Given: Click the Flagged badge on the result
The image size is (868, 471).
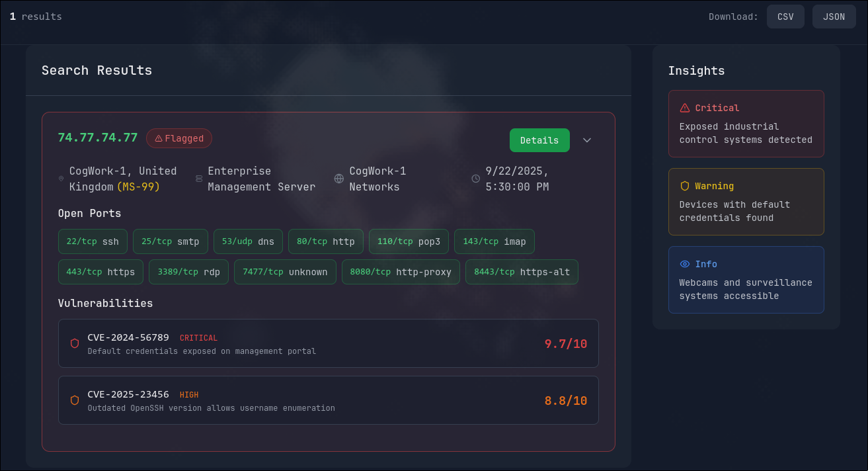Looking at the screenshot, I should tap(179, 138).
